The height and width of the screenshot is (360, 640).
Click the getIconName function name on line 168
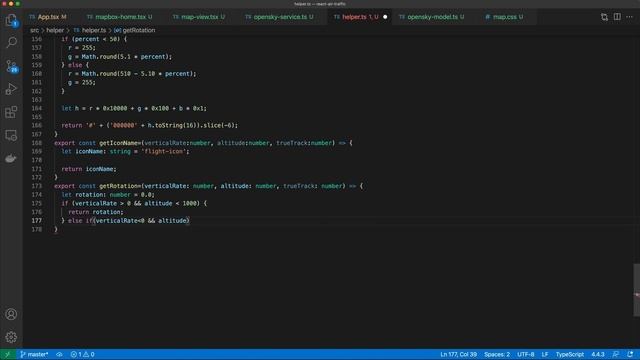[x=118, y=143]
